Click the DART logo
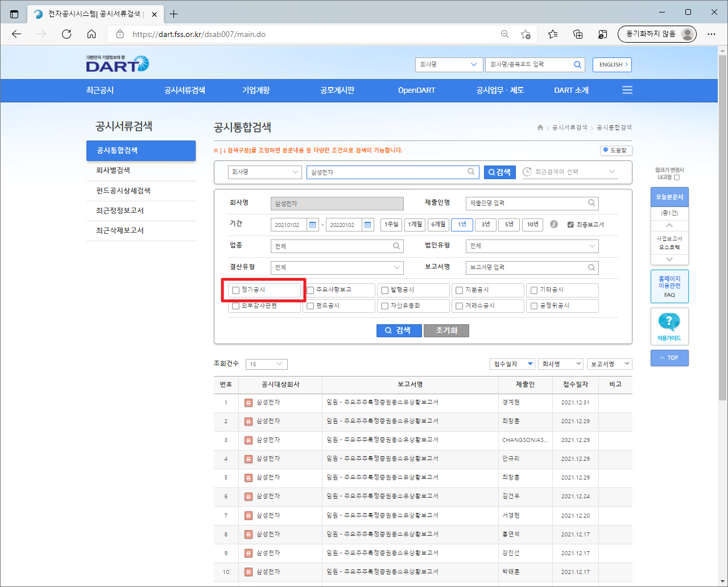This screenshot has width=728, height=587. [117, 64]
